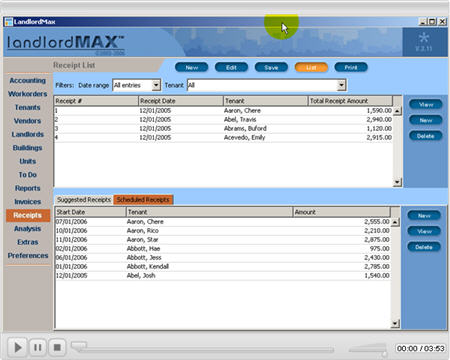Sort by Receipt Date column header

[181, 101]
